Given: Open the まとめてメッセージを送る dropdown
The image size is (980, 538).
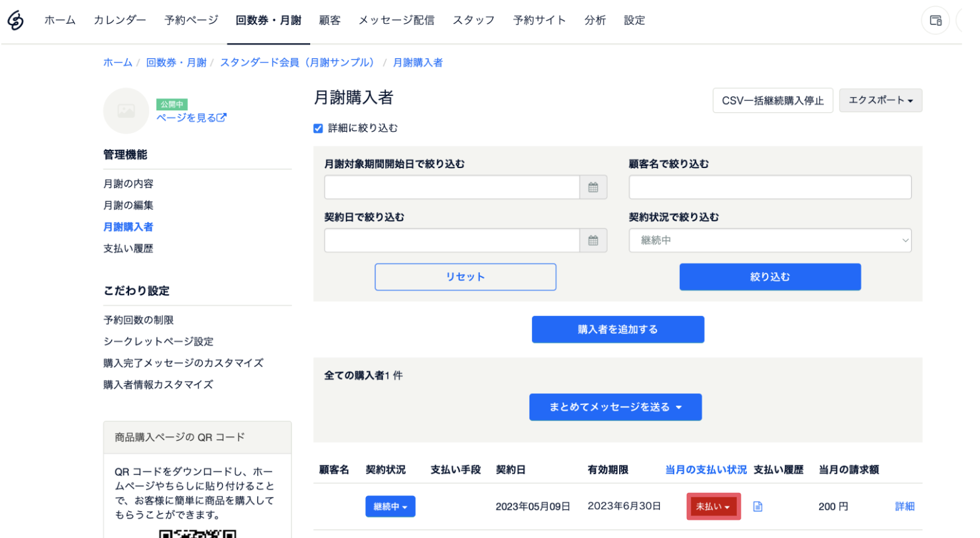Looking at the screenshot, I should click(x=615, y=408).
